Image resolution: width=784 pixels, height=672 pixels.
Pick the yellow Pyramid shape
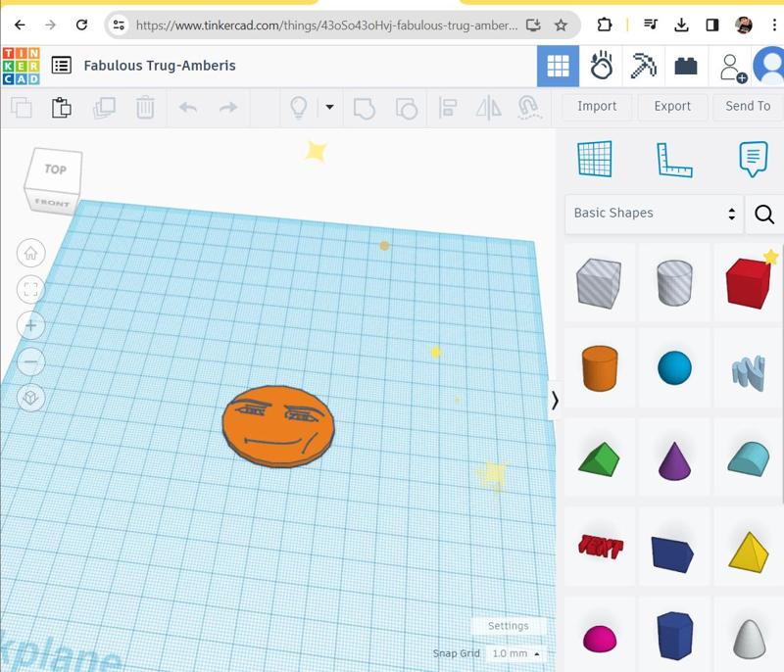(749, 552)
